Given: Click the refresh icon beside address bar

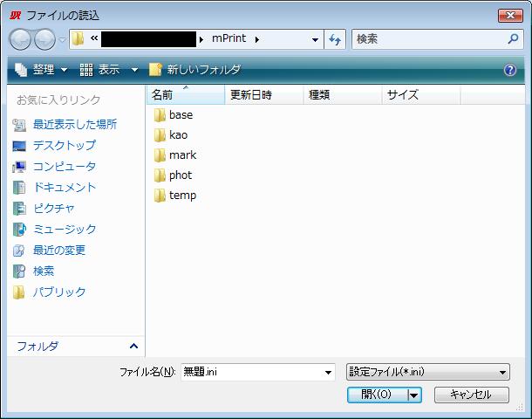Looking at the screenshot, I should pos(335,39).
